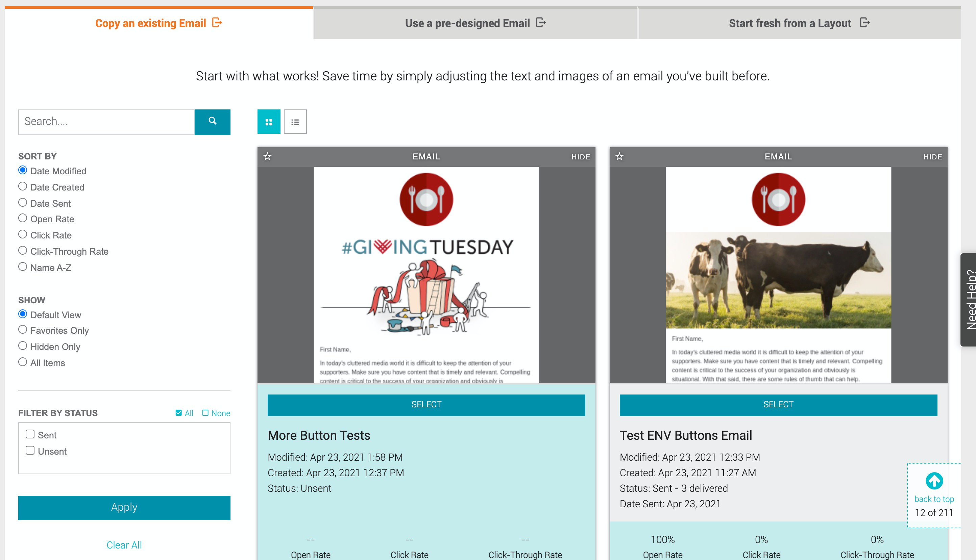Open the Use a pre-designed Email tab
The image size is (976, 560).
tap(475, 23)
